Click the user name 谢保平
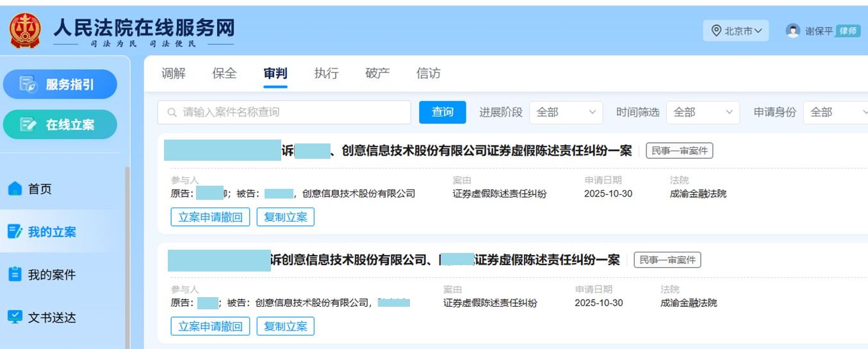 [x=819, y=31]
